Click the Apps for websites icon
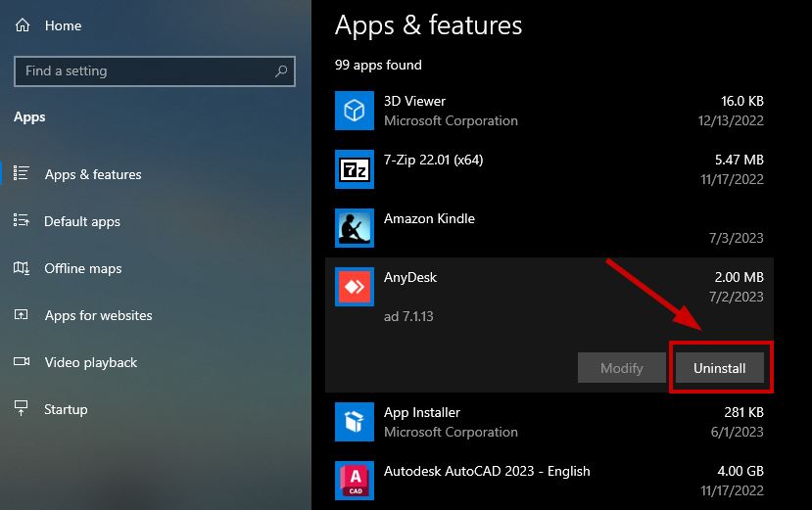The width and height of the screenshot is (812, 510). click(22, 314)
